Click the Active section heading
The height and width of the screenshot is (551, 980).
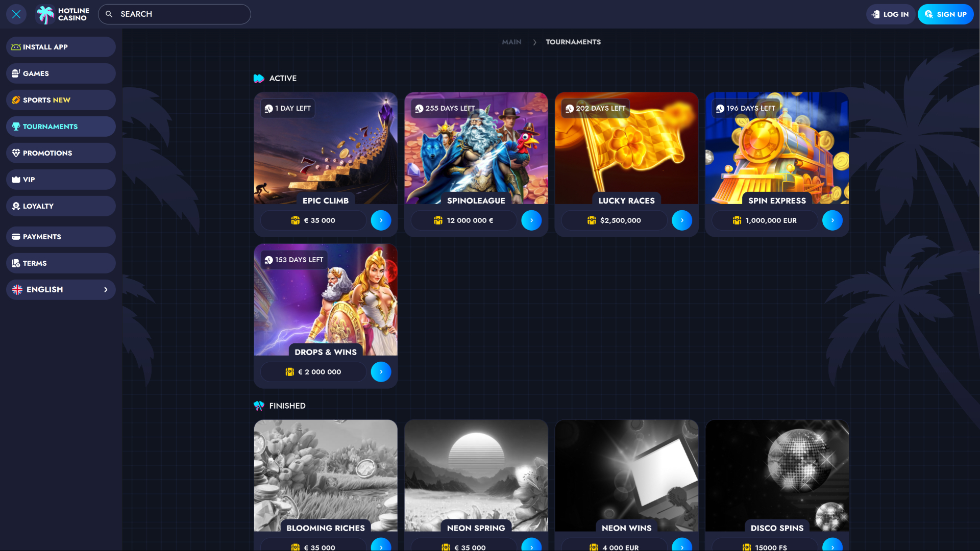click(283, 78)
